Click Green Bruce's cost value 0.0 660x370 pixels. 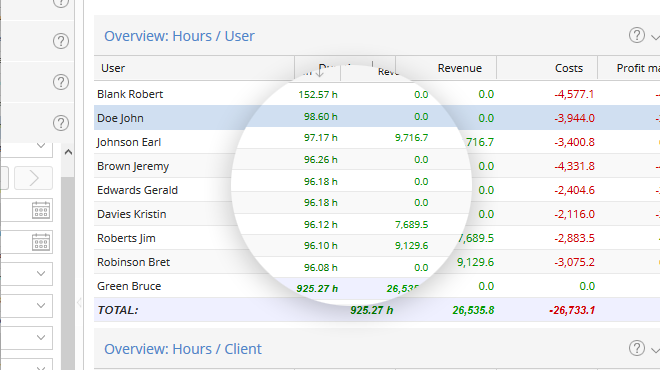coord(587,286)
